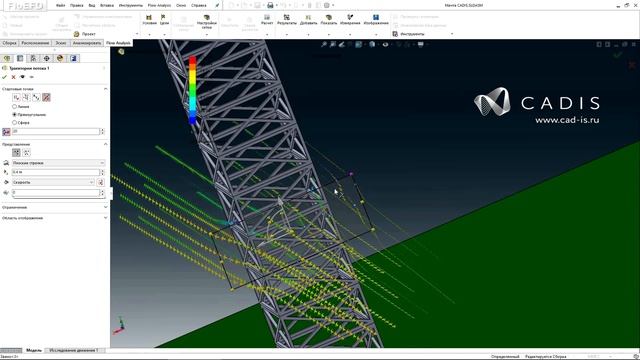Screen dimensions: 640x360
Task: Open the crosshair target tab icon
Action: coord(47,58)
